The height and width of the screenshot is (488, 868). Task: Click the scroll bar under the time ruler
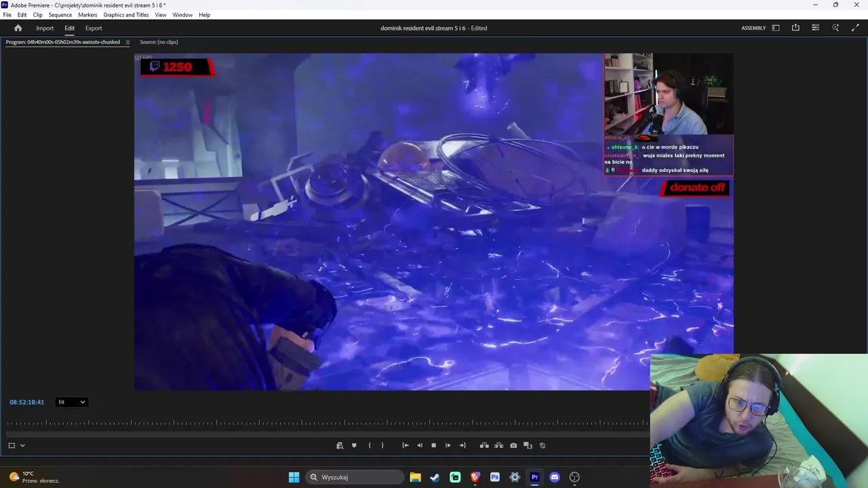pyautogui.click(x=328, y=434)
